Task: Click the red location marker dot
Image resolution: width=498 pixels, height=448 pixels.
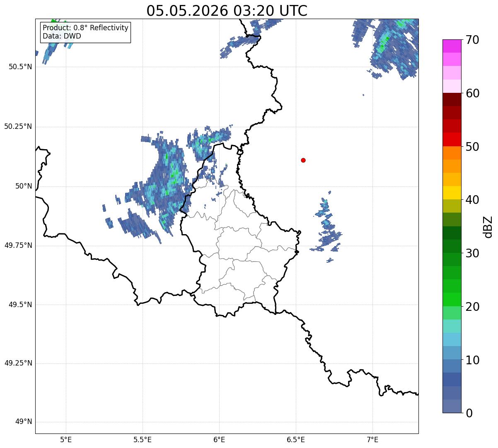Action: pos(303,160)
